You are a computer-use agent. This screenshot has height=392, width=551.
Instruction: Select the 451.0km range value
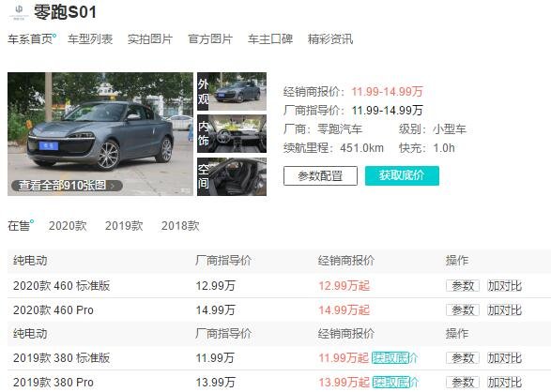click(362, 148)
